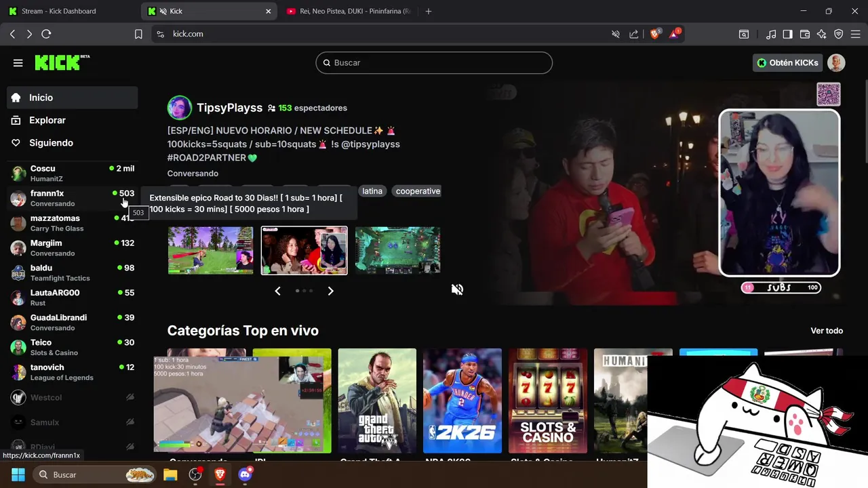Open mazzatomas channel in sidebar
This screenshot has width=868, height=488.
[73, 223]
